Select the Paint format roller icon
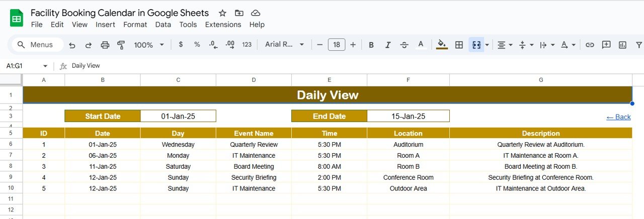This screenshot has width=644, height=219. tap(121, 45)
